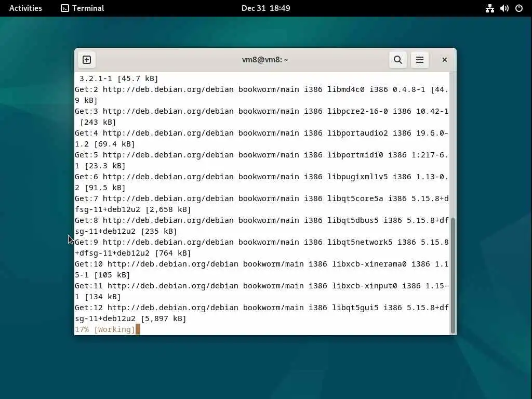
Task: Click the network status icon
Action: pos(489,8)
